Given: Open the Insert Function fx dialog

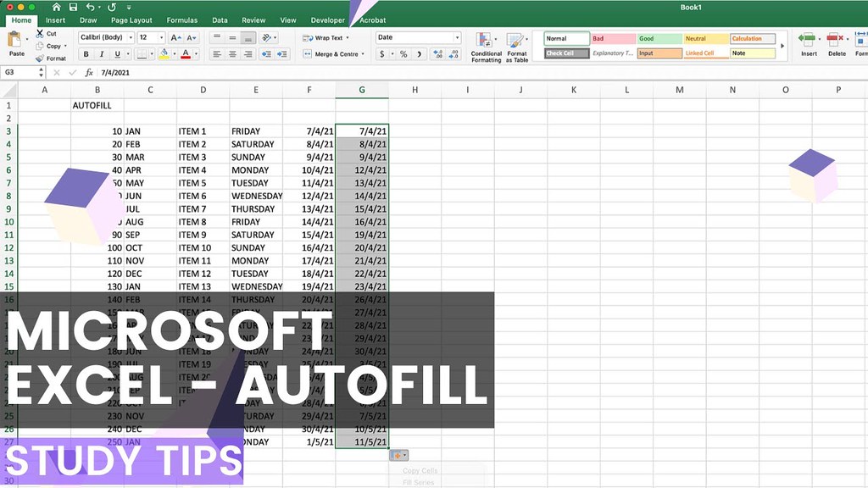Looking at the screenshot, I should 88,73.
